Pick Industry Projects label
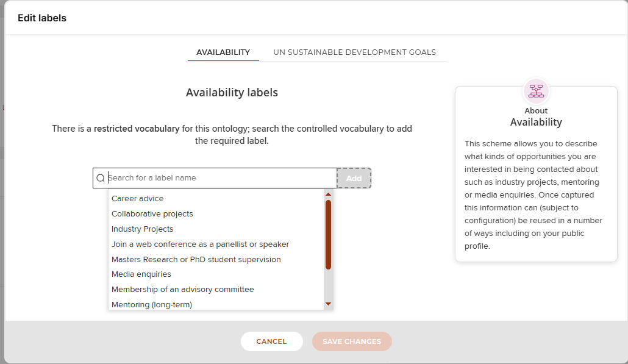 (143, 229)
